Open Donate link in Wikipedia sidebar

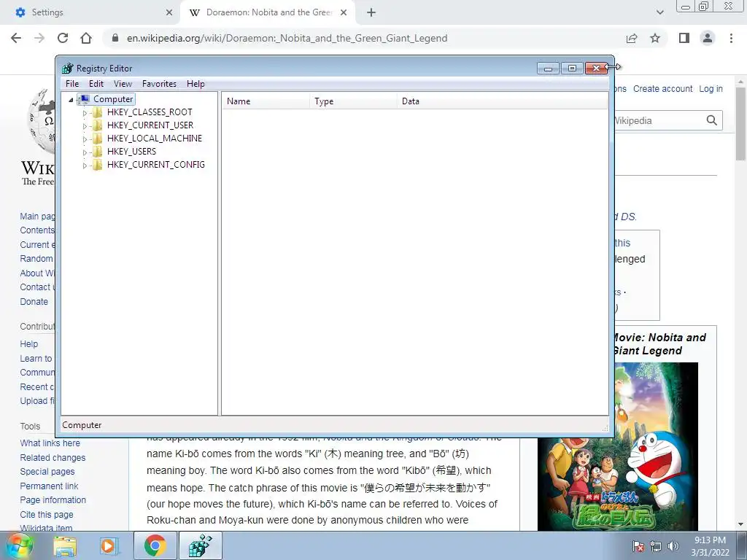[34, 302]
